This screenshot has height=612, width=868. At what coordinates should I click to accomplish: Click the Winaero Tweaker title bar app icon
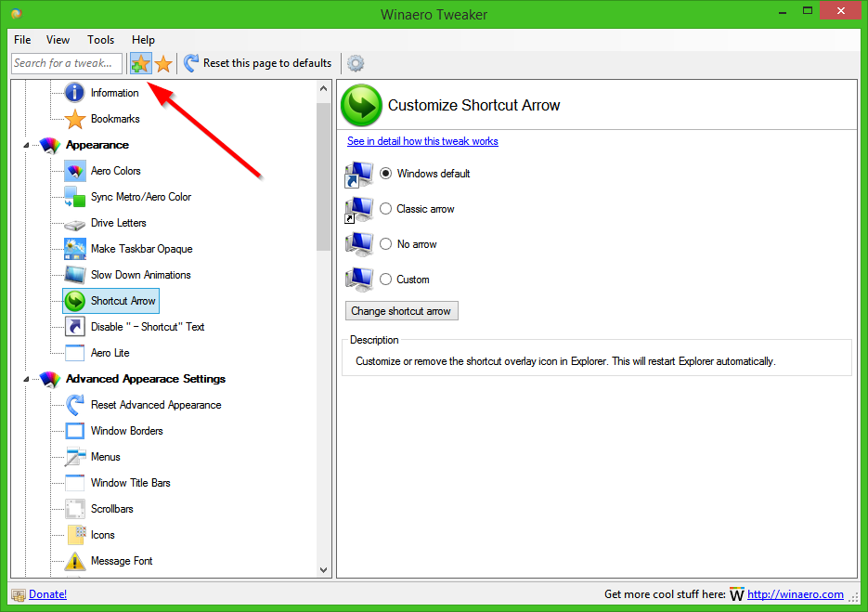[x=16, y=14]
